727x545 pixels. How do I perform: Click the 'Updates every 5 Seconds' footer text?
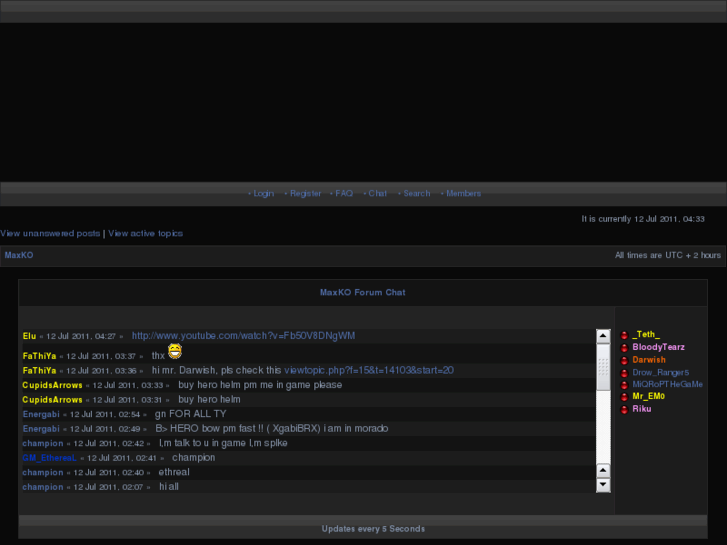point(373,529)
